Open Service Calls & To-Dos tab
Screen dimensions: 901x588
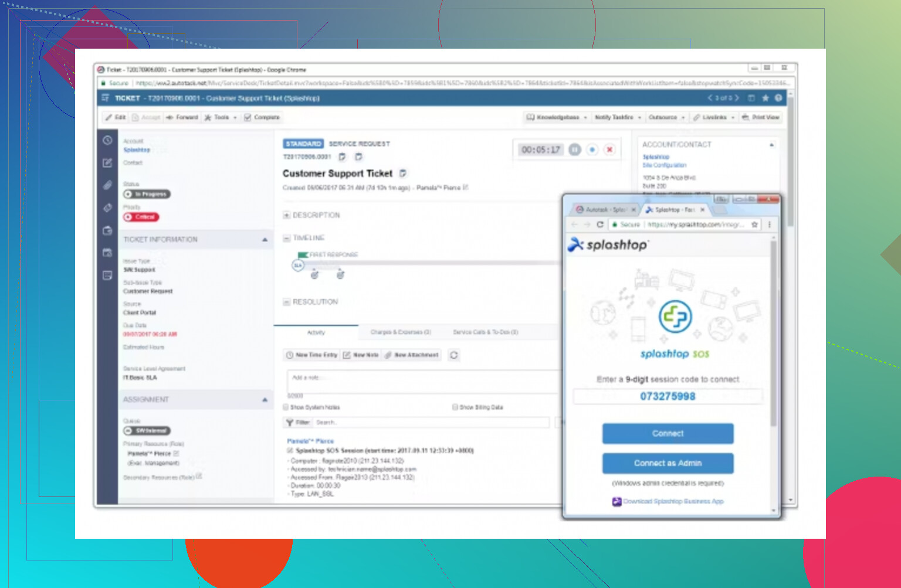click(485, 332)
